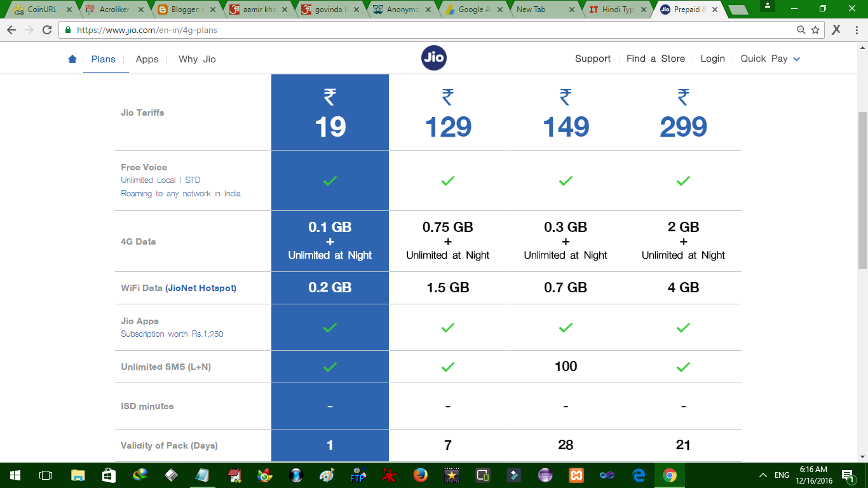Open the red splat app on taskbar

click(389, 475)
